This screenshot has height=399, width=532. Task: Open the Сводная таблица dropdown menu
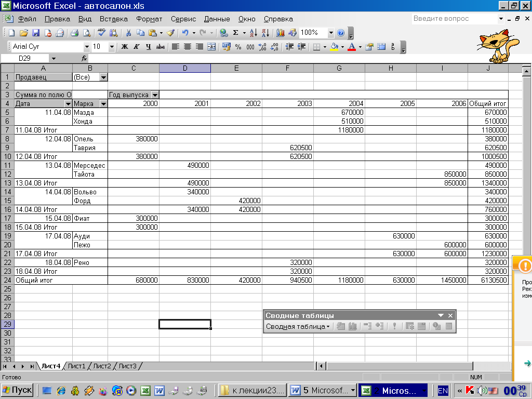[x=298, y=327]
